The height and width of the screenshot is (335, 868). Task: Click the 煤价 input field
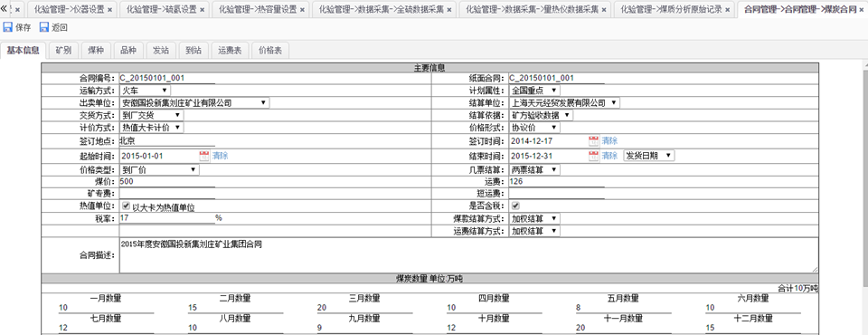pyautogui.click(x=167, y=181)
